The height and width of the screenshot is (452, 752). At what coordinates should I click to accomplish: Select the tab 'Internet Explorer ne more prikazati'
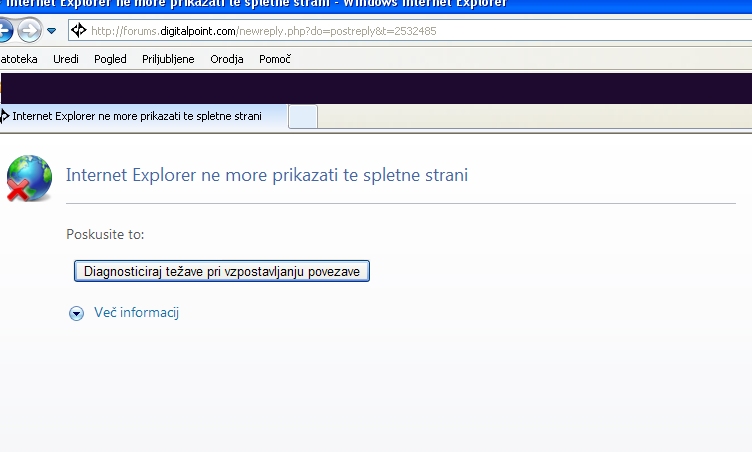click(143, 116)
